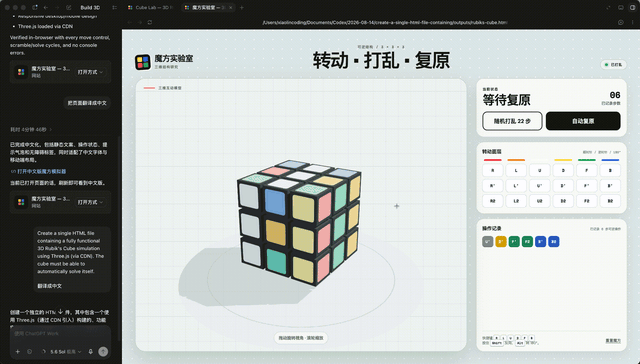The height and width of the screenshot is (364, 640).
Task: Click the R2 double-turn button
Action: [x=493, y=201]
